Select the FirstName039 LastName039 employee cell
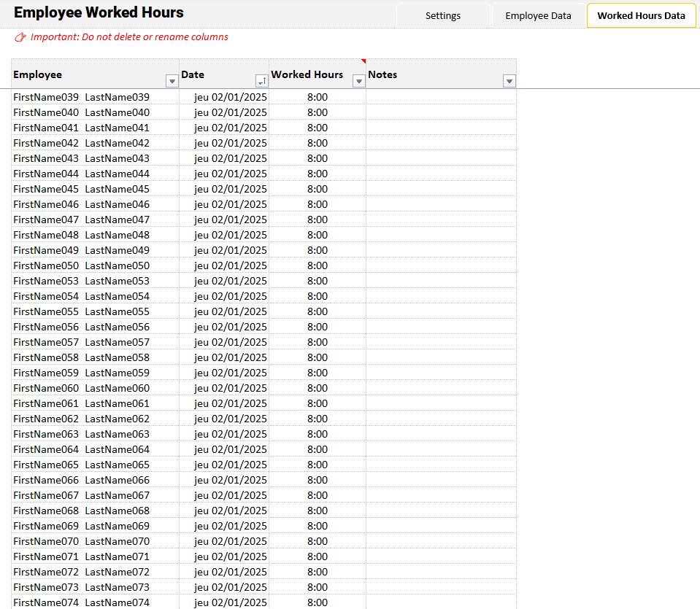This screenshot has height=609, width=700. point(81,97)
